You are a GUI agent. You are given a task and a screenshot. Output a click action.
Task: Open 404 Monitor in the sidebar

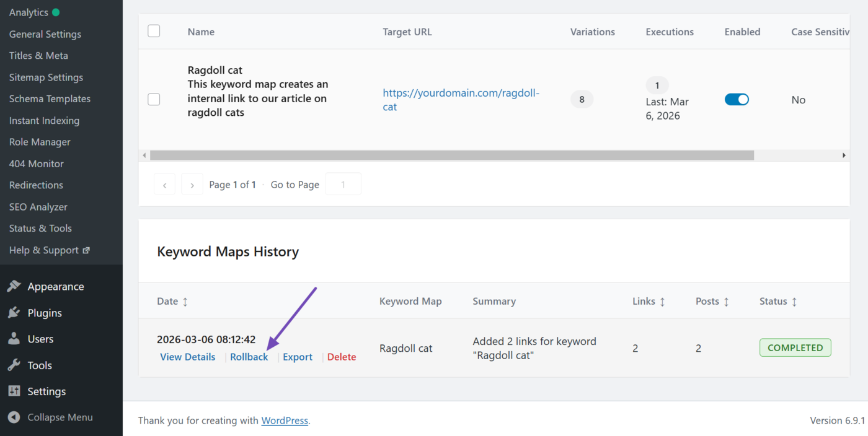tap(37, 163)
